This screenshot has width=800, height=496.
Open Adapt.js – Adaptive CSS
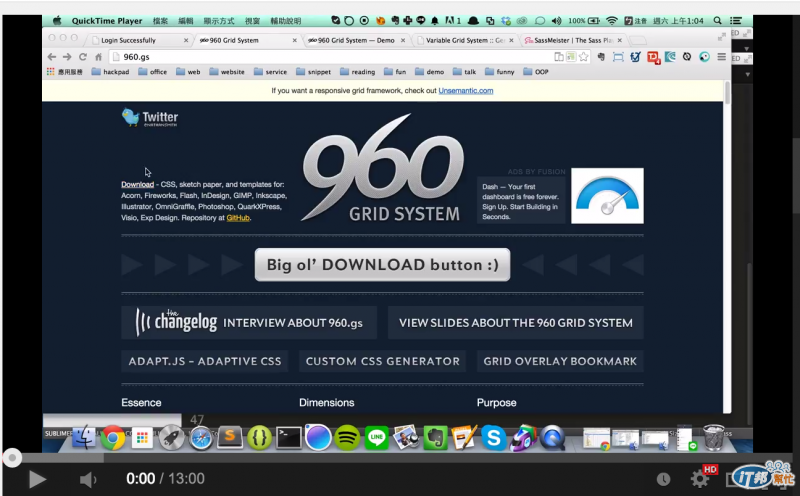(x=205, y=361)
